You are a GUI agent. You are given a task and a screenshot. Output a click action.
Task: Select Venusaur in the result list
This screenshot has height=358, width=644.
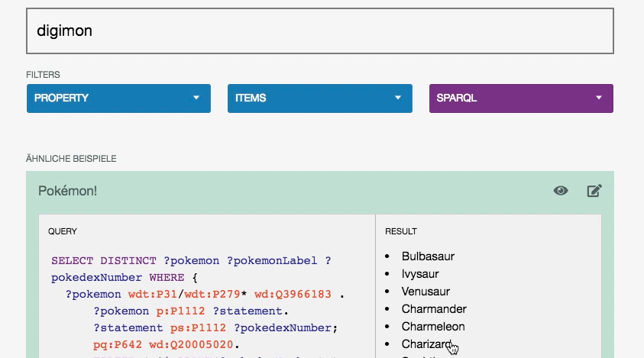click(426, 292)
